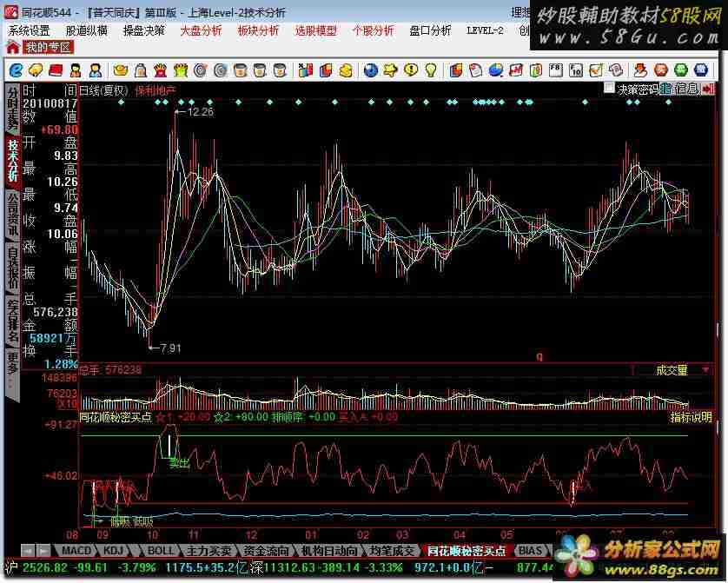The width and height of the screenshot is (728, 583).
Task: Click the grey target toolbar icon
Action: point(221,70)
